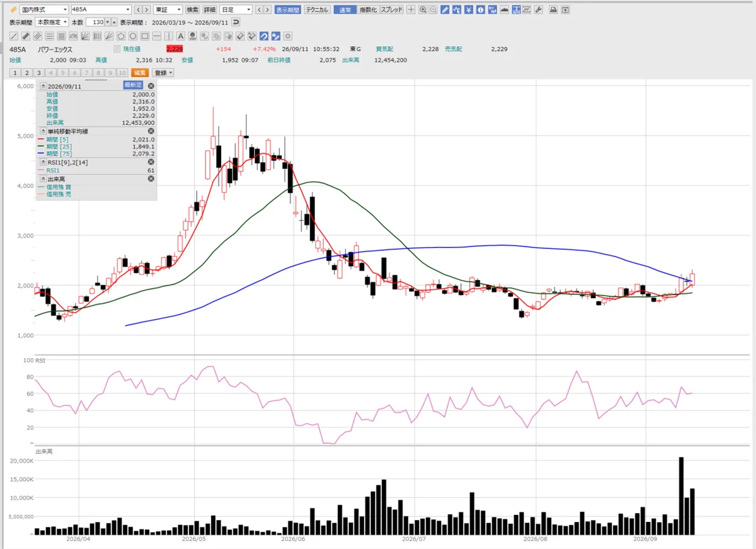Image resolution: width=756 pixels, height=549 pixels.
Task: Select the parallel channel lines tool
Action: [x=37, y=36]
